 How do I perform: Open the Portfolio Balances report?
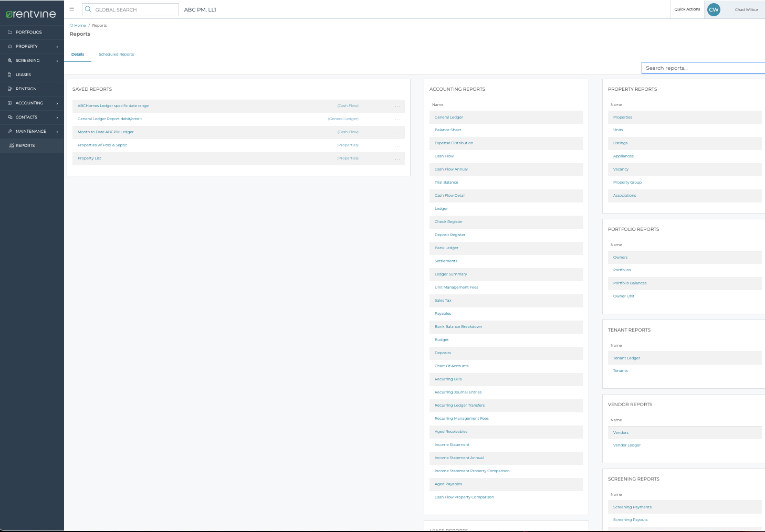click(x=630, y=283)
